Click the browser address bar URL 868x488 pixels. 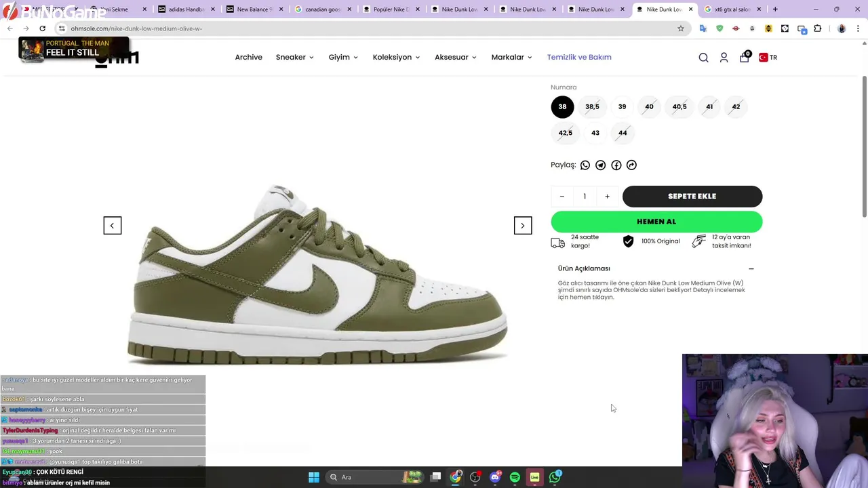click(136, 28)
